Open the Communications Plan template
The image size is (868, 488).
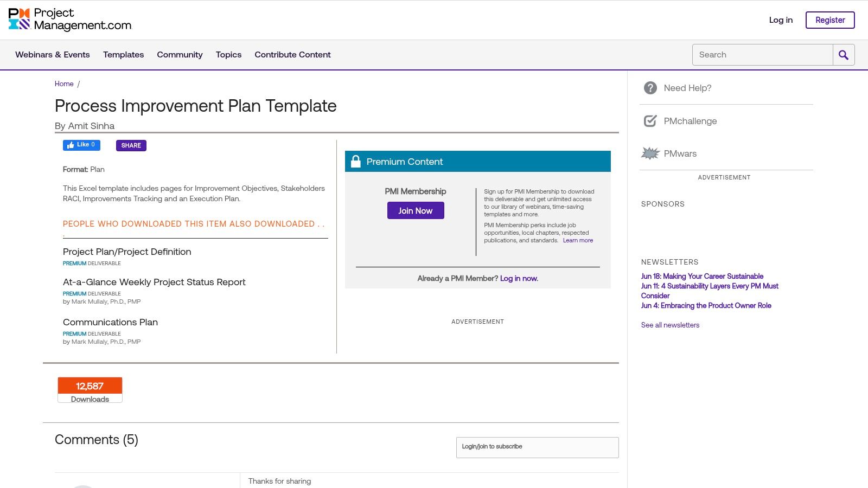pos(110,322)
